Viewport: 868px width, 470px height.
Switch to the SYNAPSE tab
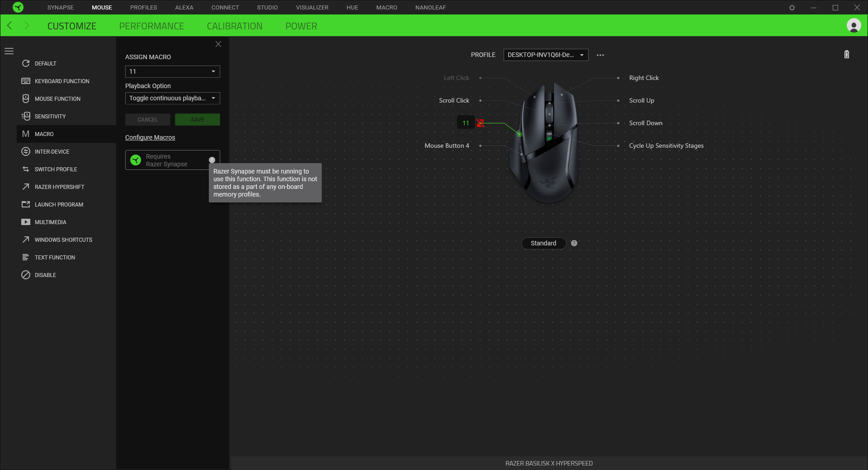click(x=61, y=8)
